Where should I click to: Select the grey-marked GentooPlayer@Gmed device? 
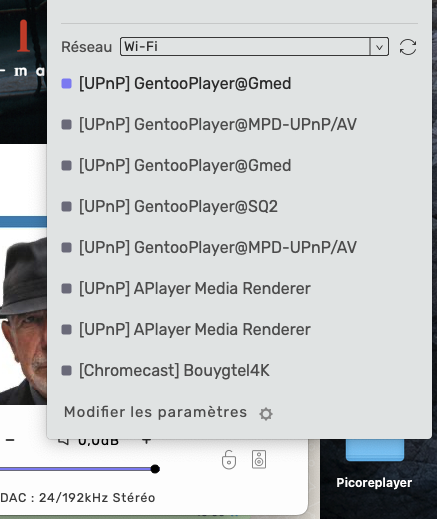[x=176, y=165]
